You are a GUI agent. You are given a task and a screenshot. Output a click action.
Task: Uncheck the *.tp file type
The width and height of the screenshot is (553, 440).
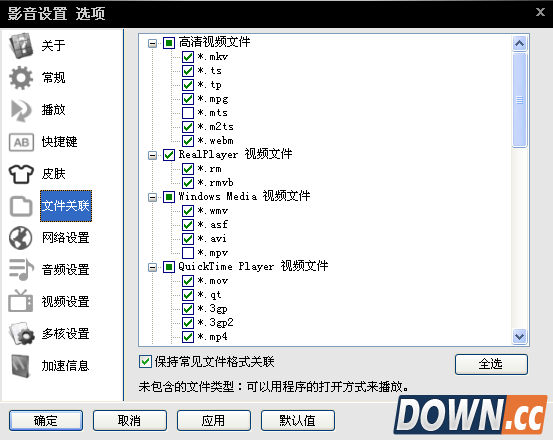pos(188,85)
